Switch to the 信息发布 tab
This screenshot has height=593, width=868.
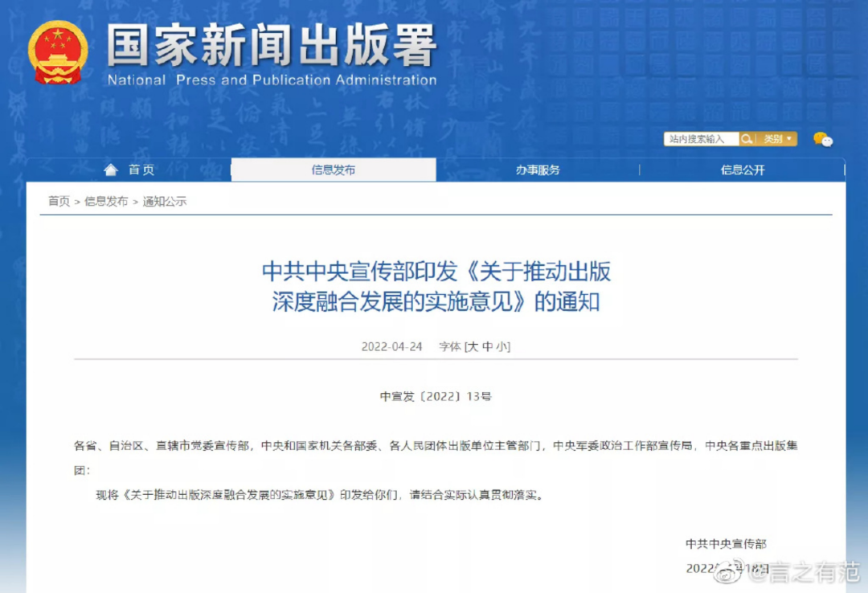(334, 170)
